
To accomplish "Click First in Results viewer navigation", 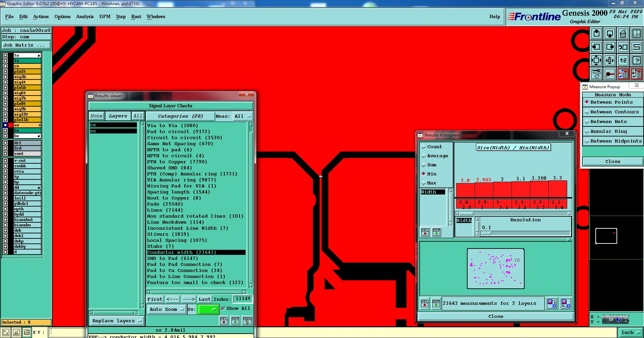I will point(155,299).
